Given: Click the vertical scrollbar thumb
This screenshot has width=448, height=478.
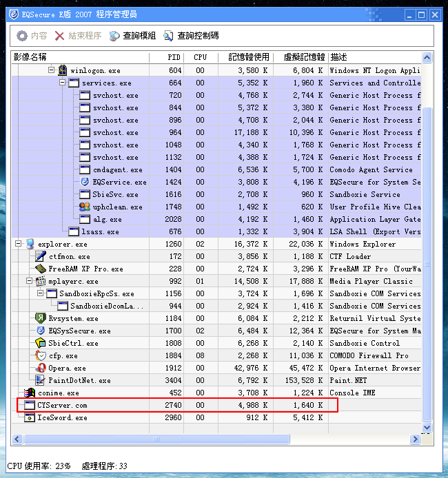Looking at the screenshot, I should (427, 264).
